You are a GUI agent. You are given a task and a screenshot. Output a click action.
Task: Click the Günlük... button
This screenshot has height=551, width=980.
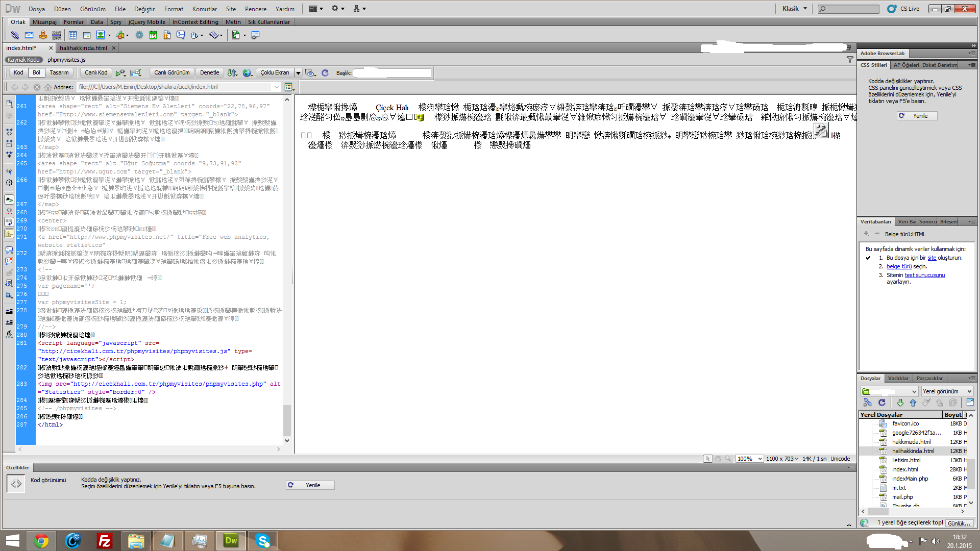(x=959, y=523)
